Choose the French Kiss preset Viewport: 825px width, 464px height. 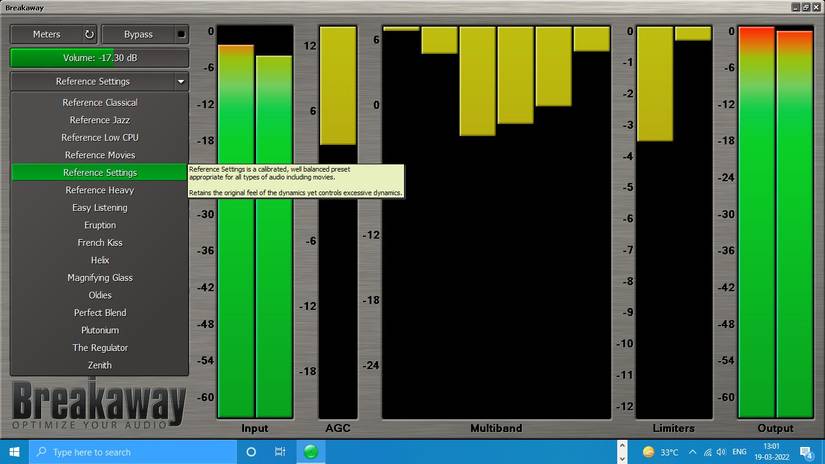coord(99,243)
